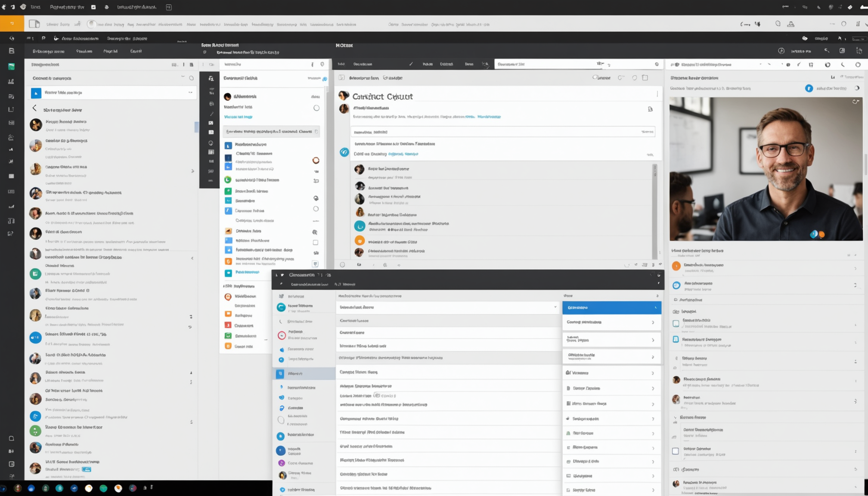Click the top icon in the narrow dark vertical strip

click(211, 78)
